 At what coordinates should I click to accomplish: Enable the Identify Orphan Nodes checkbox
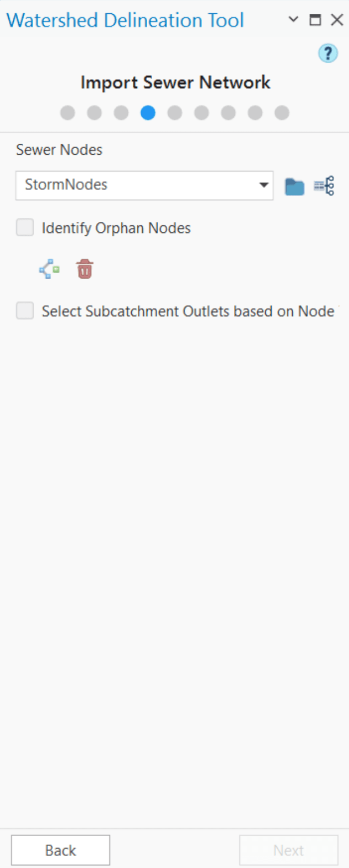click(24, 227)
